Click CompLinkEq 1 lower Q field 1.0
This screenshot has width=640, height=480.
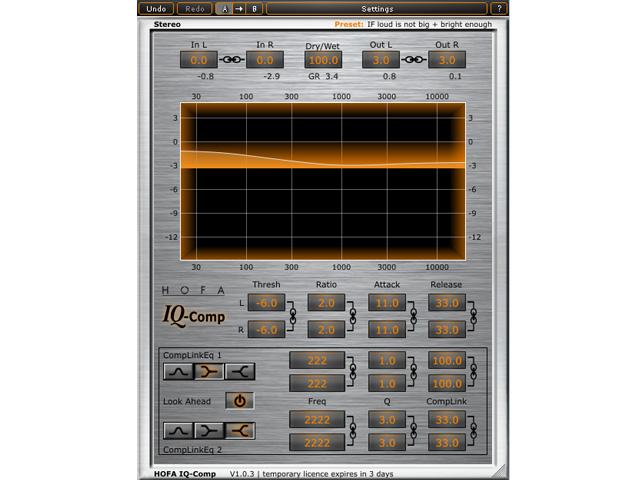pyautogui.click(x=387, y=384)
